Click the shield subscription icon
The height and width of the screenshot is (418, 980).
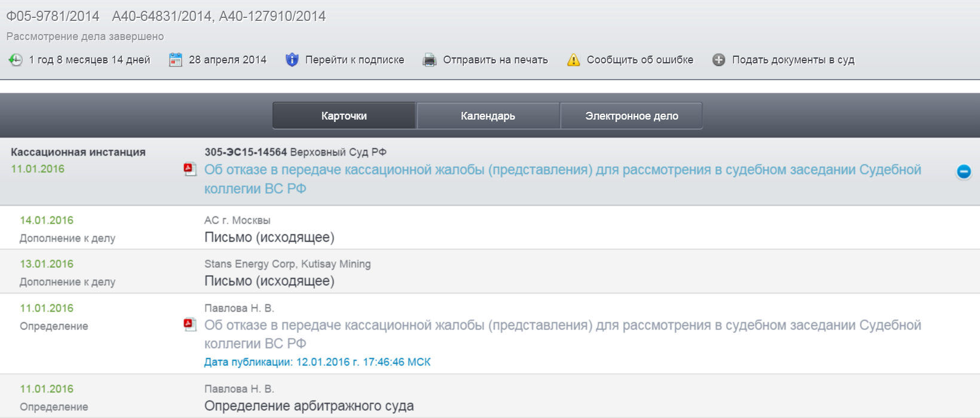coord(292,60)
